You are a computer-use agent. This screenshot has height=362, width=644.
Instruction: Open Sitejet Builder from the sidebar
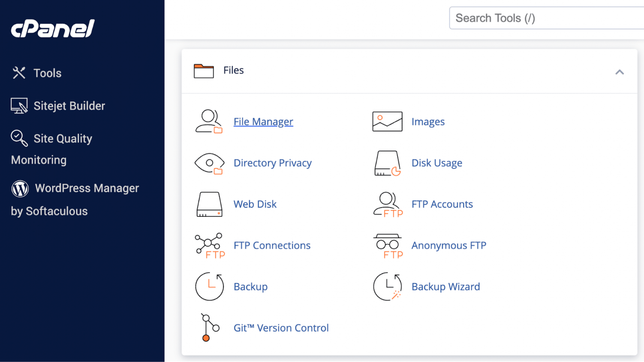(x=69, y=106)
